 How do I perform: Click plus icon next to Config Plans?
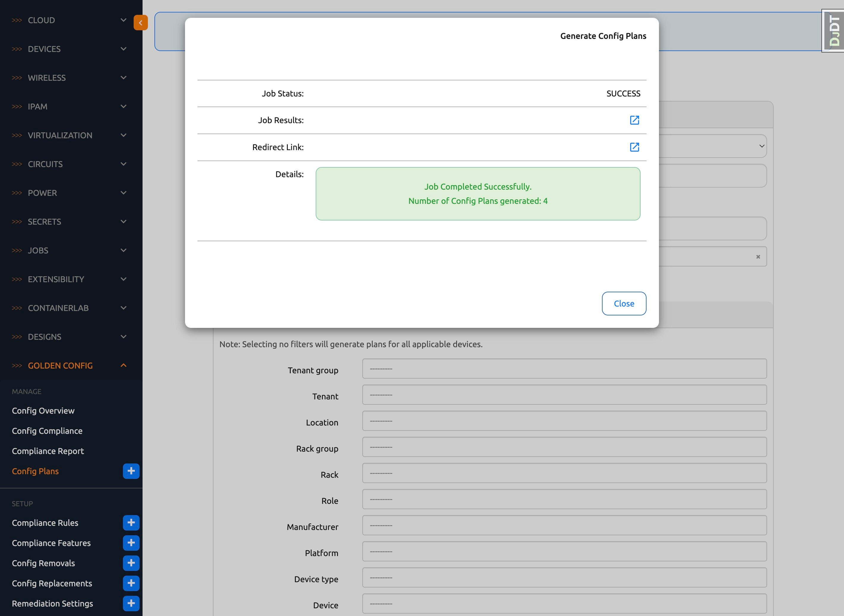[x=131, y=471]
